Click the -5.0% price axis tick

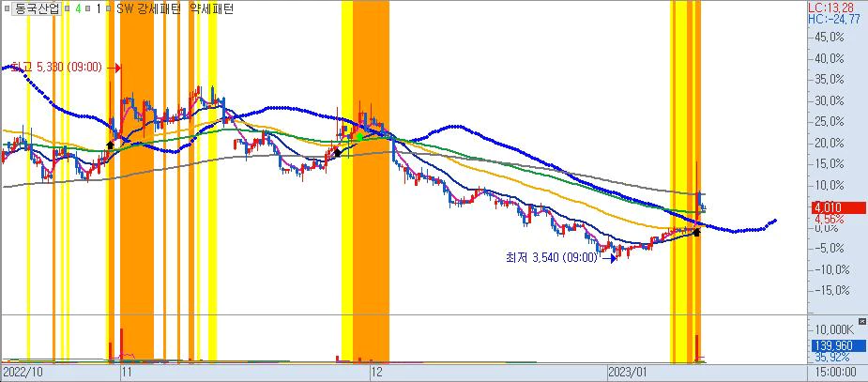(829, 248)
